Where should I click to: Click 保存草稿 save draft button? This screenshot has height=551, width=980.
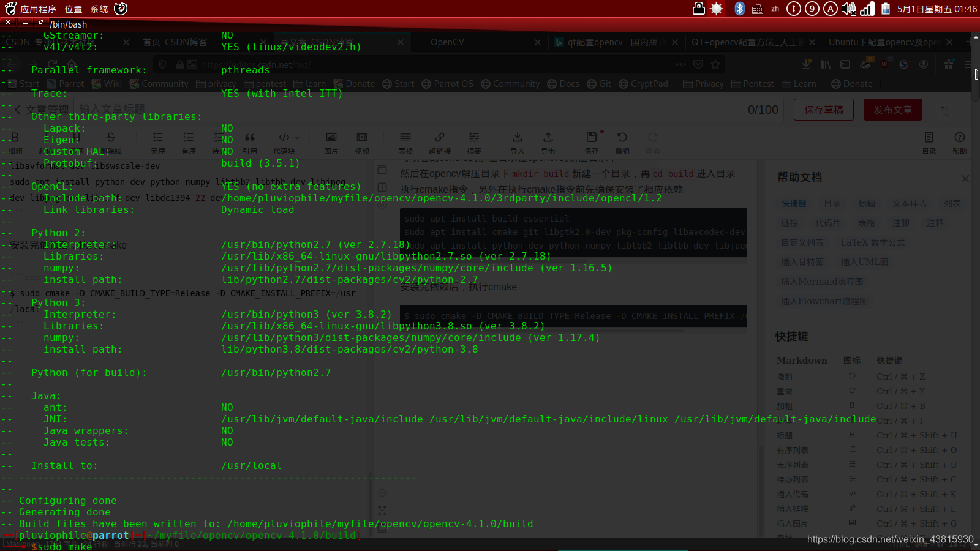tap(824, 110)
